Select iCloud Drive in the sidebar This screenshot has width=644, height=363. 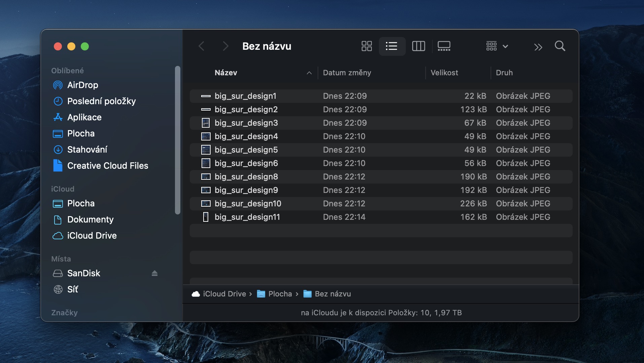coord(92,236)
